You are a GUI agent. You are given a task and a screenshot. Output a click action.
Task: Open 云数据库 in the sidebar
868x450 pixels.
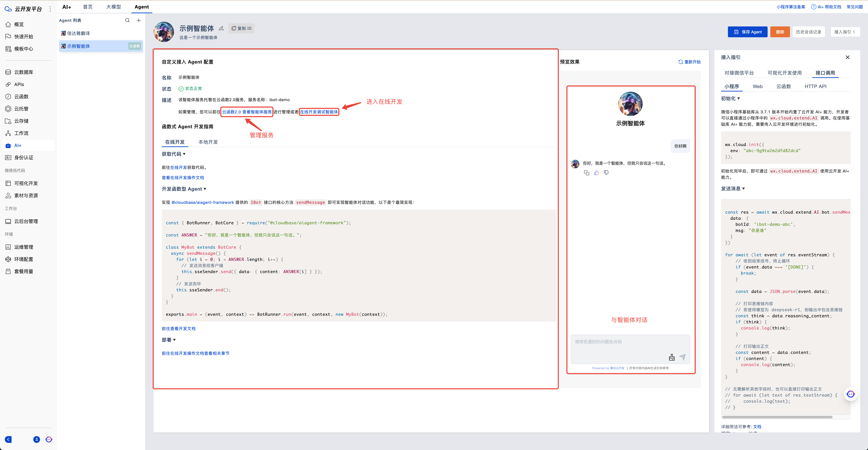[x=24, y=72]
